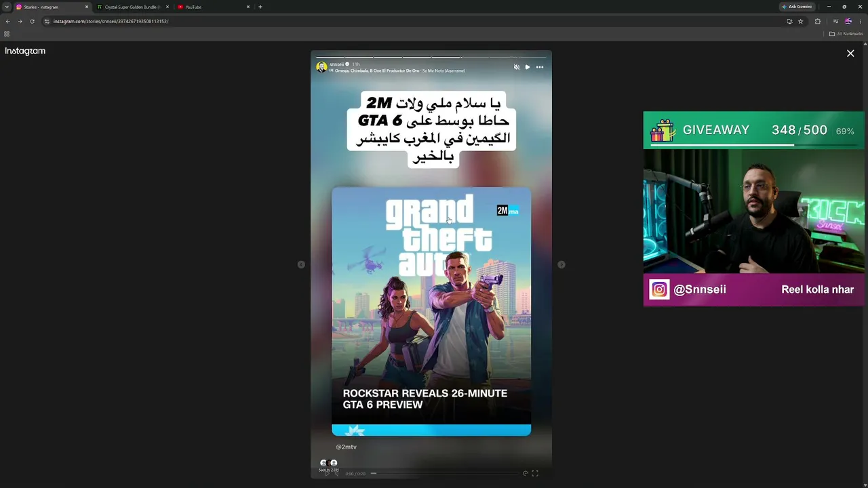
Task: Click the Ask Gemini button
Action: tap(797, 7)
